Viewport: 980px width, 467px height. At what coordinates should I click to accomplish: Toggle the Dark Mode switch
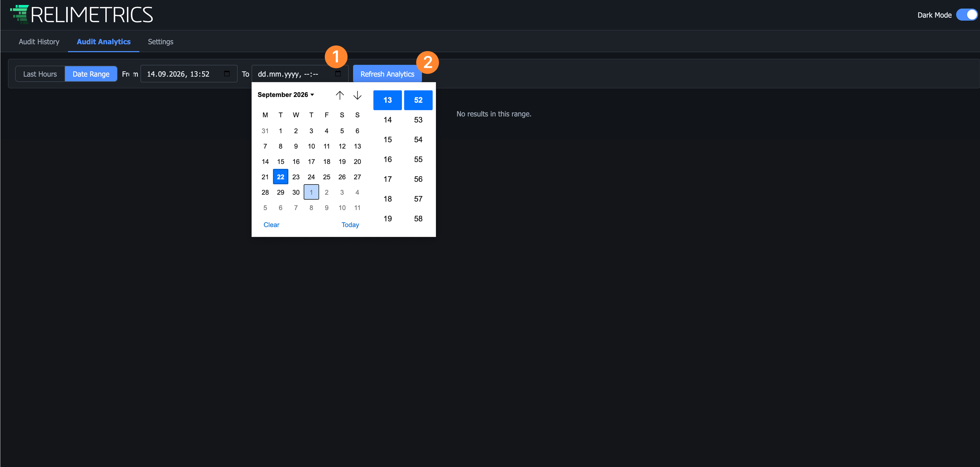coord(967,15)
